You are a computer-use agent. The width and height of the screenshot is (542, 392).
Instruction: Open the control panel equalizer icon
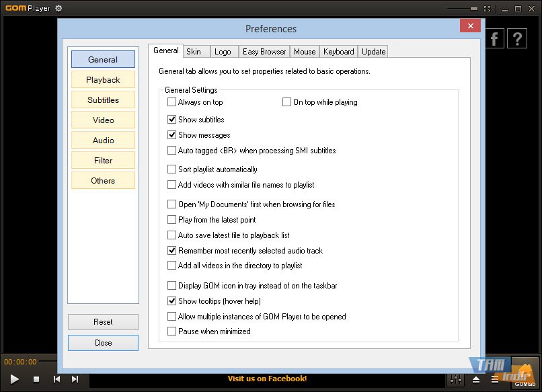coord(456,379)
